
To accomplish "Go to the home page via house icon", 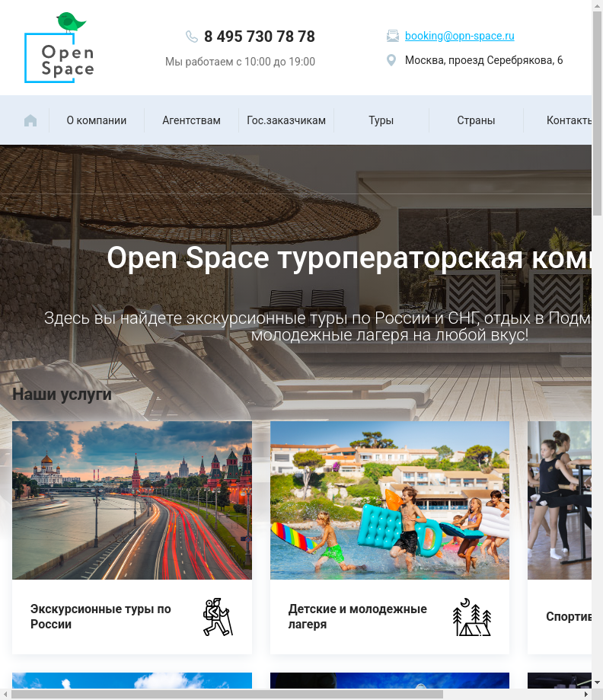I will click(x=30, y=120).
